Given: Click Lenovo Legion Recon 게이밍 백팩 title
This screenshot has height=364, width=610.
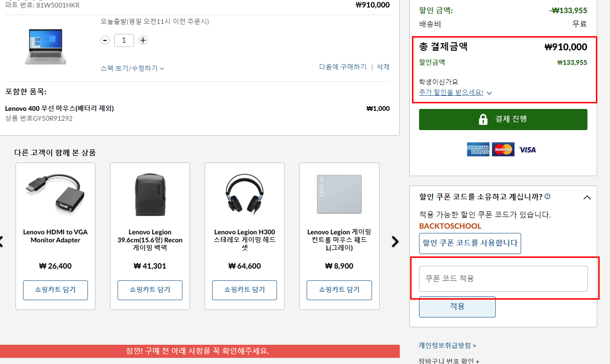Looking at the screenshot, I should tap(150, 240).
